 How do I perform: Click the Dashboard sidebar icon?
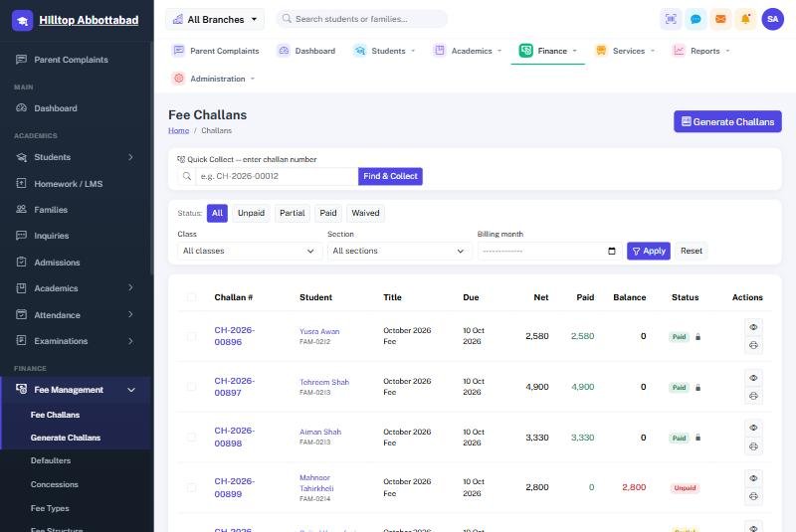coord(21,108)
